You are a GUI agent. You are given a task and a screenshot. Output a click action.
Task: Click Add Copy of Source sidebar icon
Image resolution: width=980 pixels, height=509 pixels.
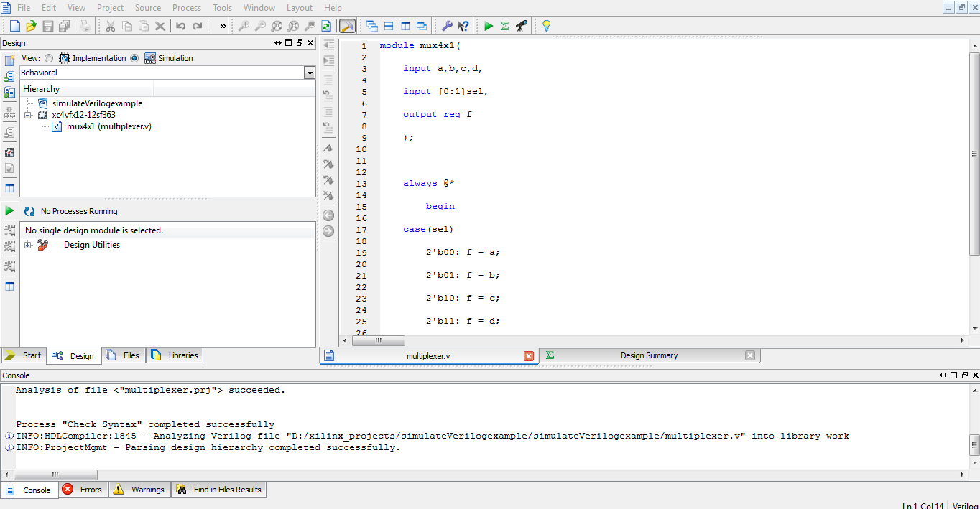9,92
